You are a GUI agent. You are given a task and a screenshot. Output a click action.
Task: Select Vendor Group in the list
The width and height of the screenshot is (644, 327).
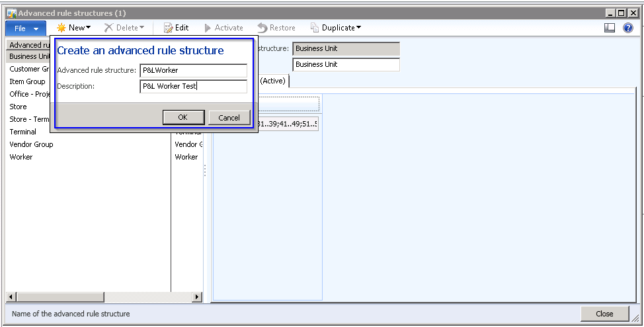[x=31, y=144]
